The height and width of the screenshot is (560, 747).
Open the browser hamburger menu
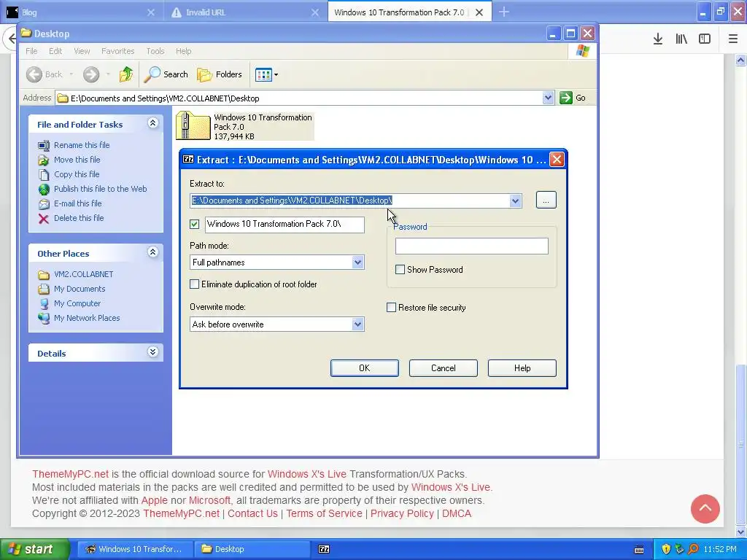(x=733, y=39)
